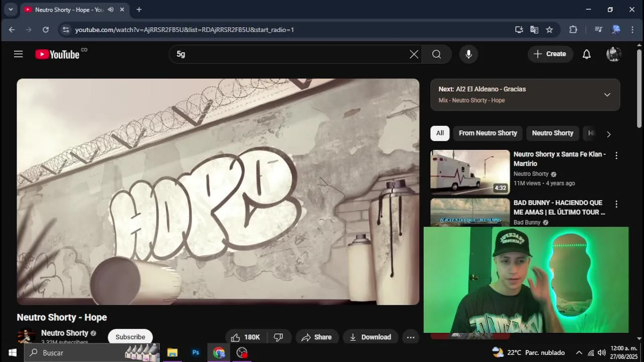
Task: Start voice search with the microphone
Action: [468, 54]
